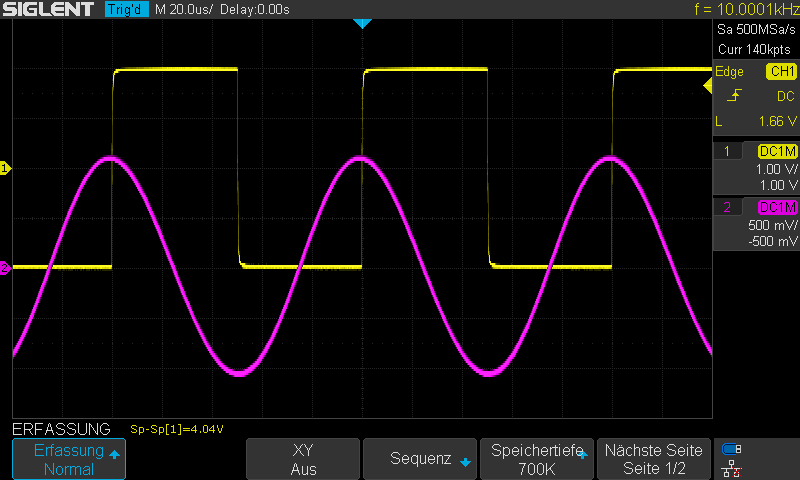Click the Sp-Sp[1]=4.04V measurement
Screen dimensions: 800x480
pyautogui.click(x=177, y=429)
